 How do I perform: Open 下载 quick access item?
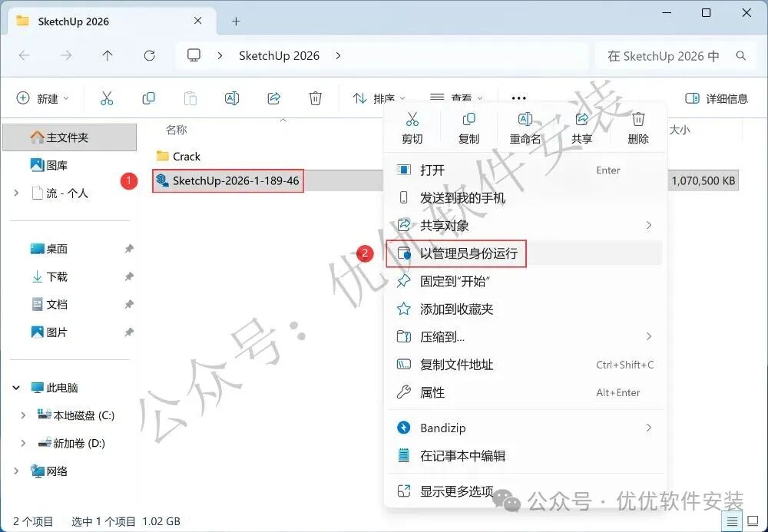(49, 276)
